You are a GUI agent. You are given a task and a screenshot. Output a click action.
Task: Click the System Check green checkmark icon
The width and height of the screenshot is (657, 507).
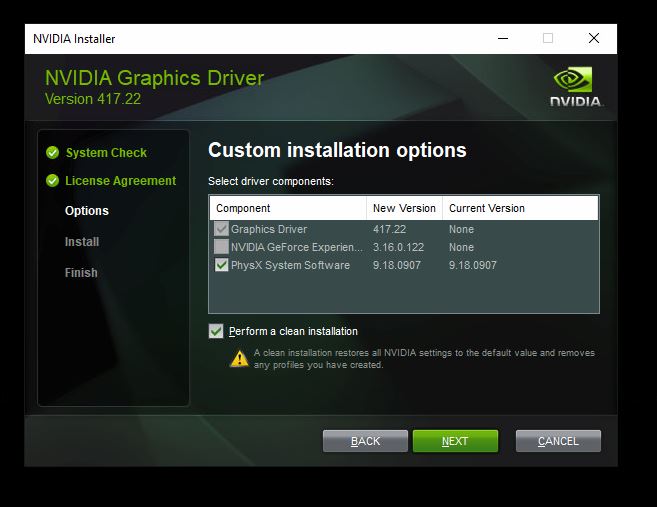[52, 153]
